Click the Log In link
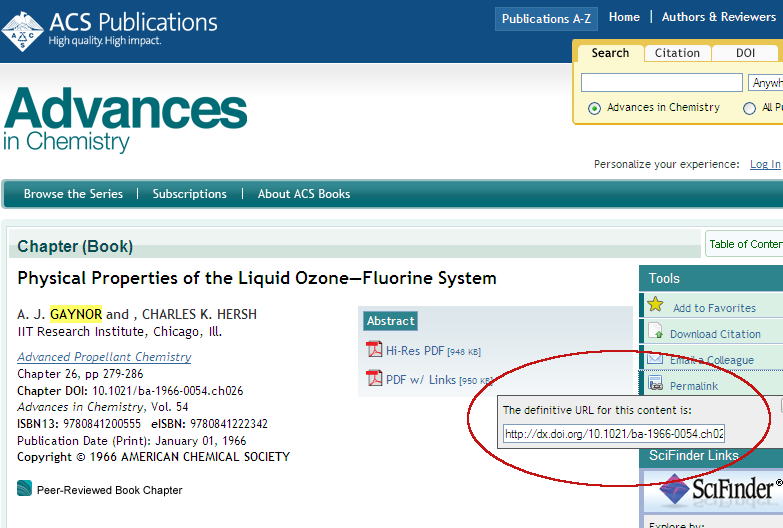783x528 pixels. click(765, 164)
